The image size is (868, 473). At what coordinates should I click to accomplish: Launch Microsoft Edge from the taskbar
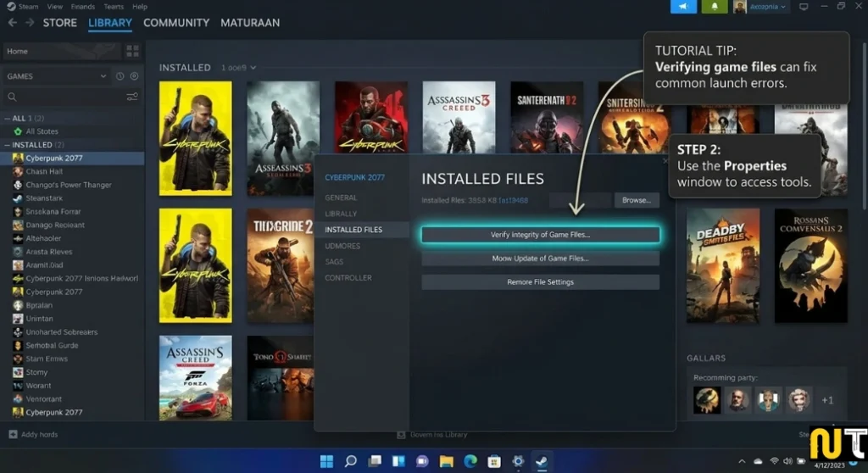click(470, 461)
